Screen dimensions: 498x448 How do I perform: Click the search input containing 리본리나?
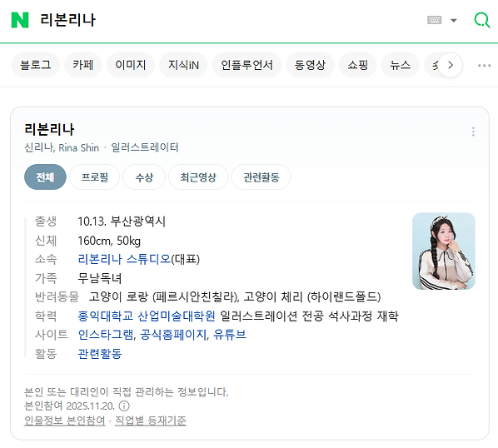click(222, 20)
